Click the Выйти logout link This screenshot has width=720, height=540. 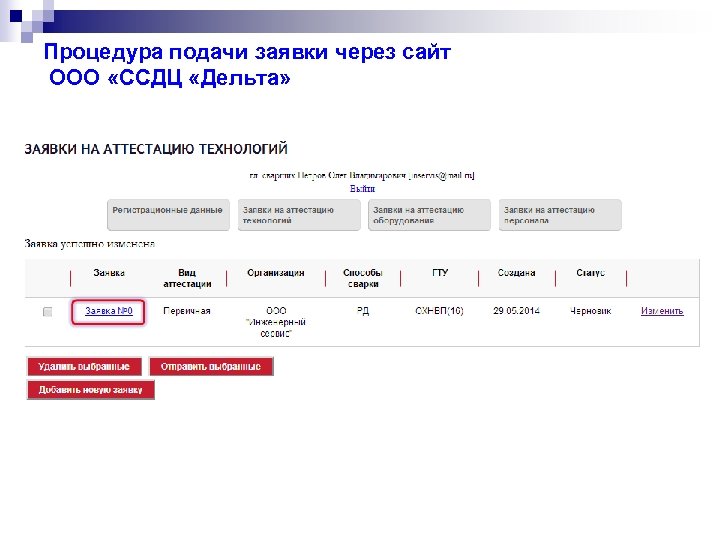(x=362, y=188)
